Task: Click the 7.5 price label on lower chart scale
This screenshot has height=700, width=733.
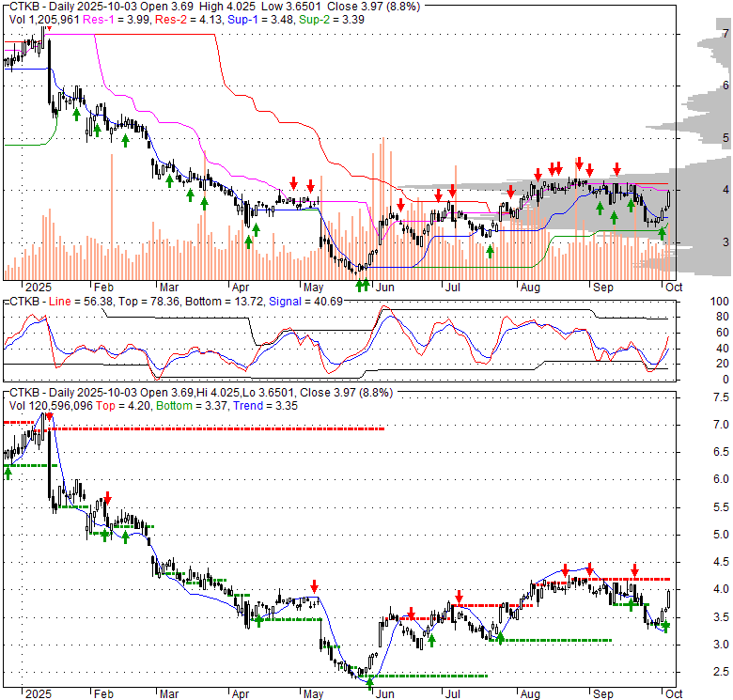Action: [x=721, y=397]
